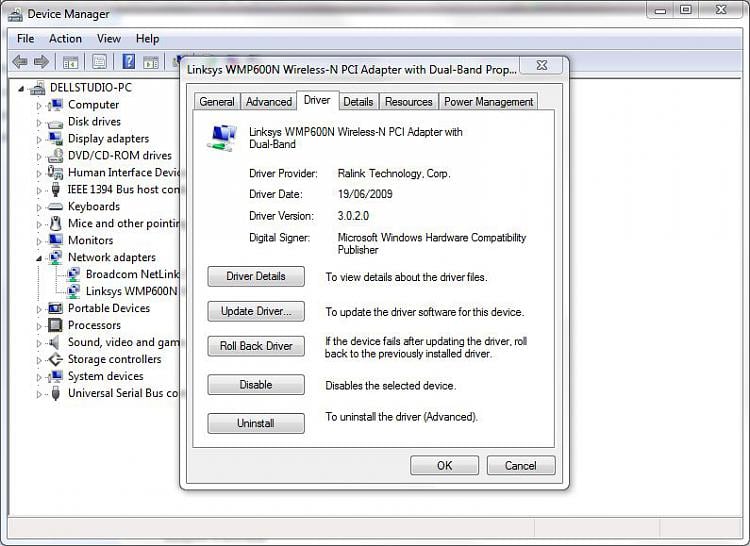750x546 pixels.
Task: Expand the Computer node
Action: [x=39, y=106]
